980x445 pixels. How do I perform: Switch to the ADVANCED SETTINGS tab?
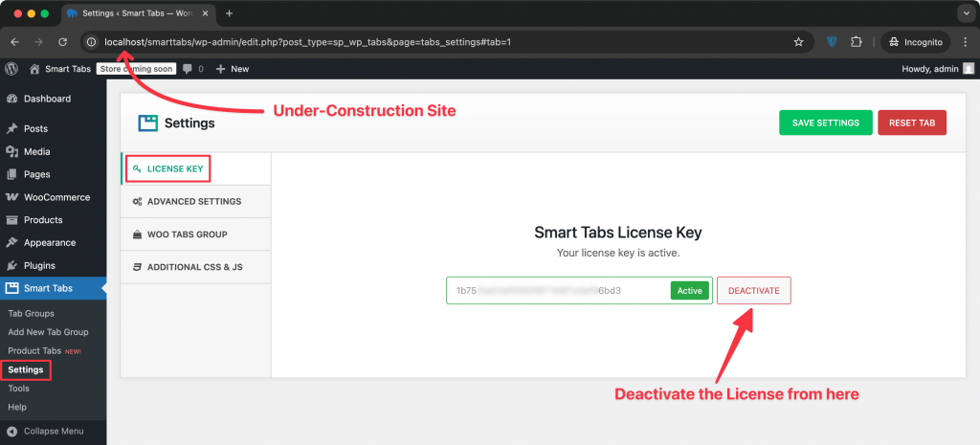click(195, 201)
